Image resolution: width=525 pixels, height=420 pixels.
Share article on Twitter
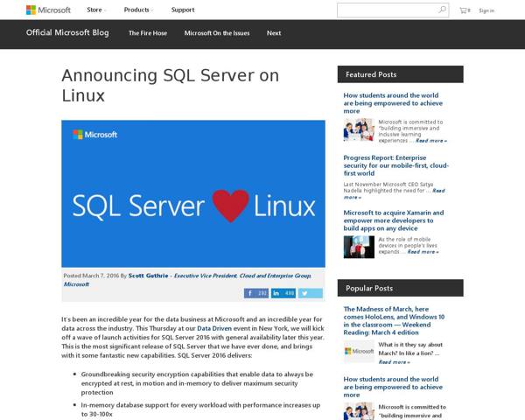coord(310,293)
